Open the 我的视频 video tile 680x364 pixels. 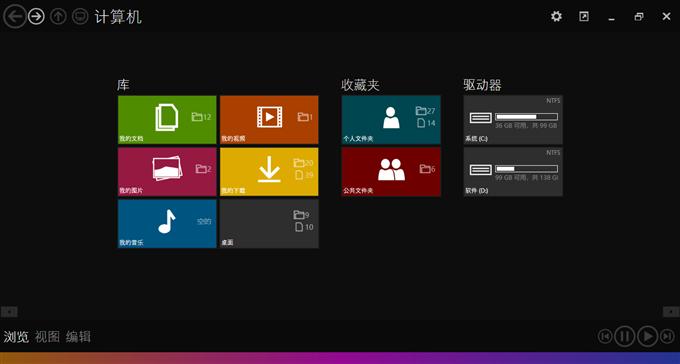pyautogui.click(x=269, y=120)
